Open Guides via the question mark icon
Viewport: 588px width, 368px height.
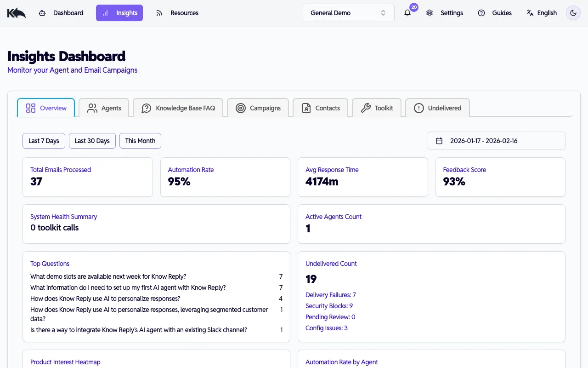[x=481, y=13]
